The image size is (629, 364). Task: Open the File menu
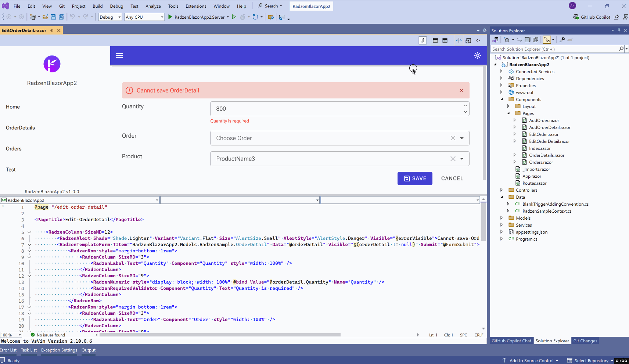(17, 6)
